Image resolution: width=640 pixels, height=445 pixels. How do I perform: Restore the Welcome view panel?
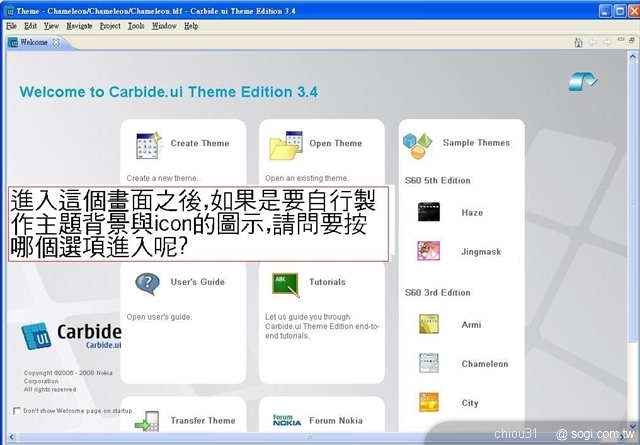pyautogui.click(x=632, y=40)
